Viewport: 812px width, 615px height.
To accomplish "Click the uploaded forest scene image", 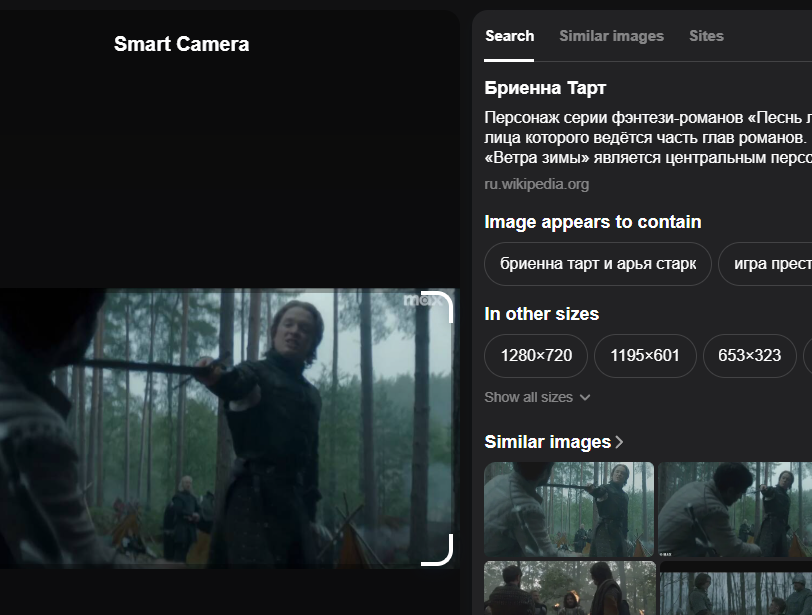I will [x=228, y=428].
